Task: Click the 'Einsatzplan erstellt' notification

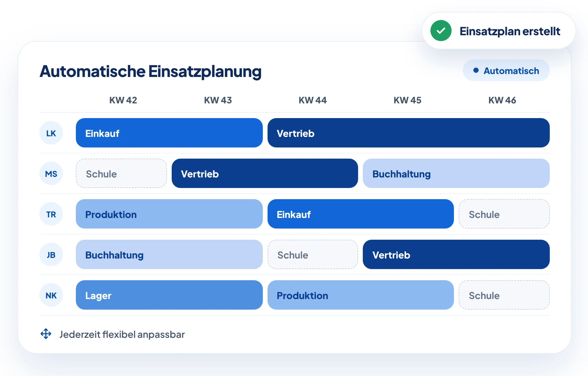Action: (499, 31)
